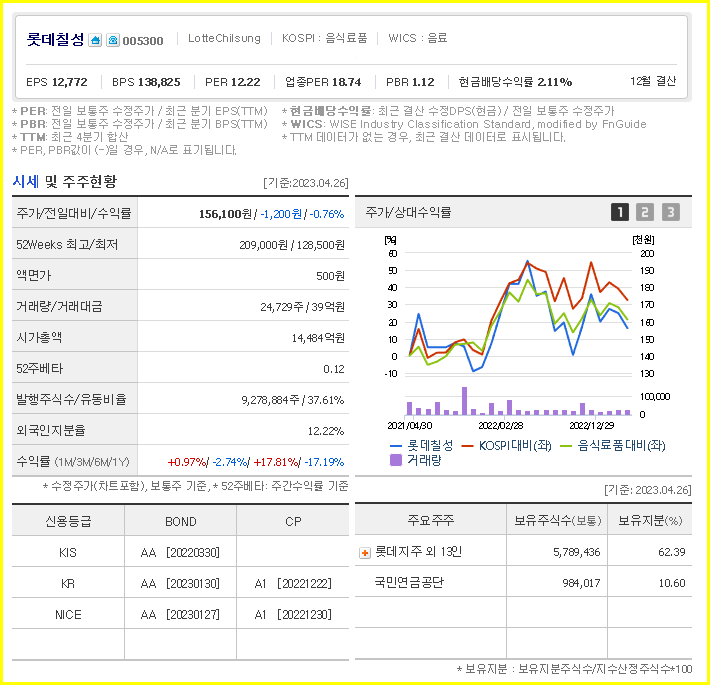Select ownership percentage 10.60

coord(672,583)
